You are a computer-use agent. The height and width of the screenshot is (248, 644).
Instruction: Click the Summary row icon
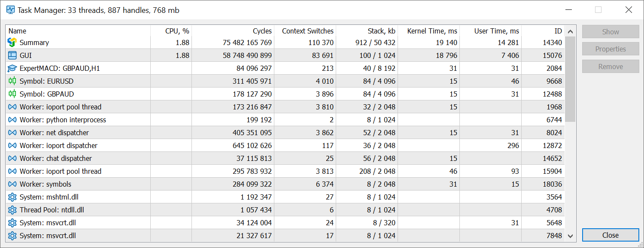[x=12, y=42]
